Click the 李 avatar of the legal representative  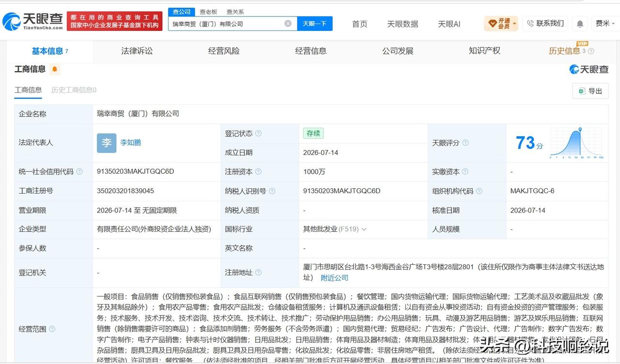pos(107,143)
